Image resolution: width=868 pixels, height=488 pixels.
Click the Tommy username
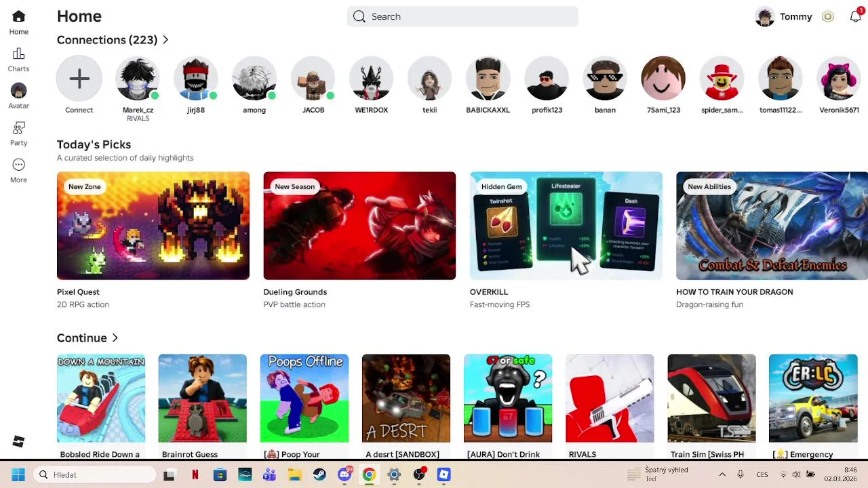coord(795,17)
